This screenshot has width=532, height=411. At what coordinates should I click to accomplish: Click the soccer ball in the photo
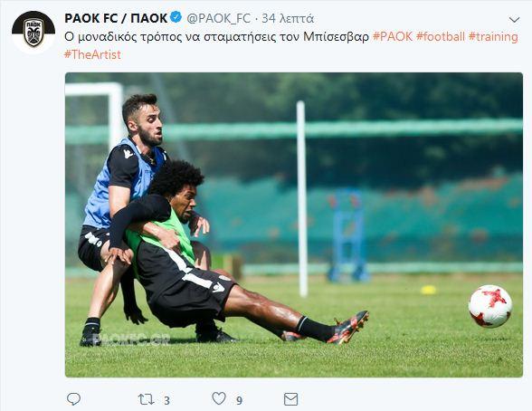tap(490, 306)
